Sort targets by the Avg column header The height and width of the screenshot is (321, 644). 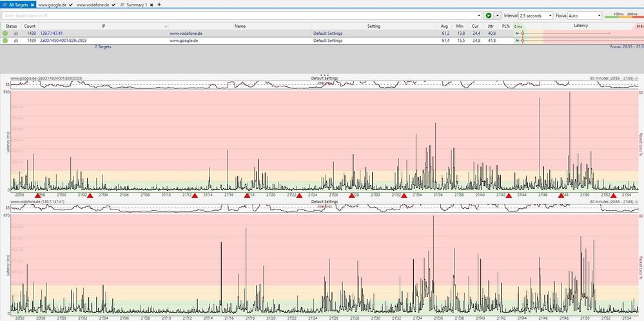coord(445,26)
